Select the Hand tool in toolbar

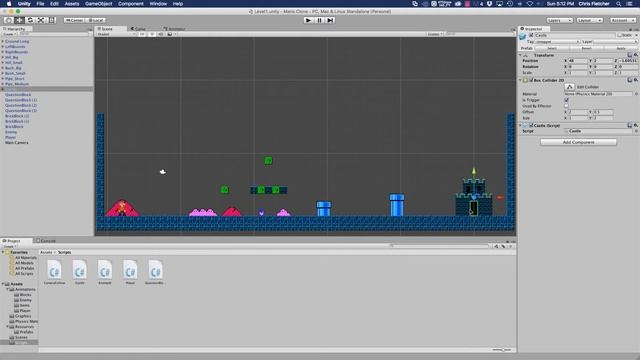[x=8, y=20]
